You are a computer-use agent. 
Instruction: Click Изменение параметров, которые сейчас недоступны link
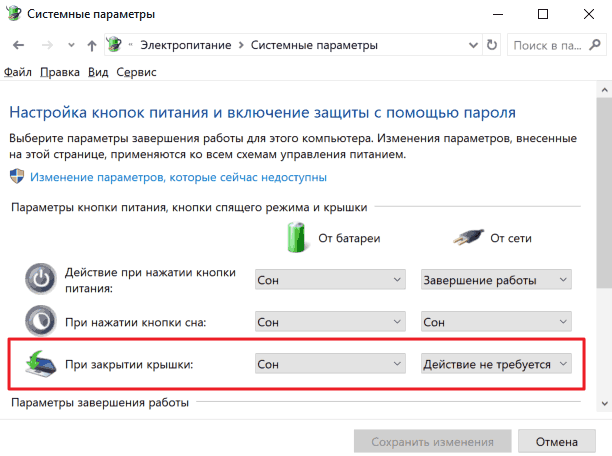[x=178, y=177]
